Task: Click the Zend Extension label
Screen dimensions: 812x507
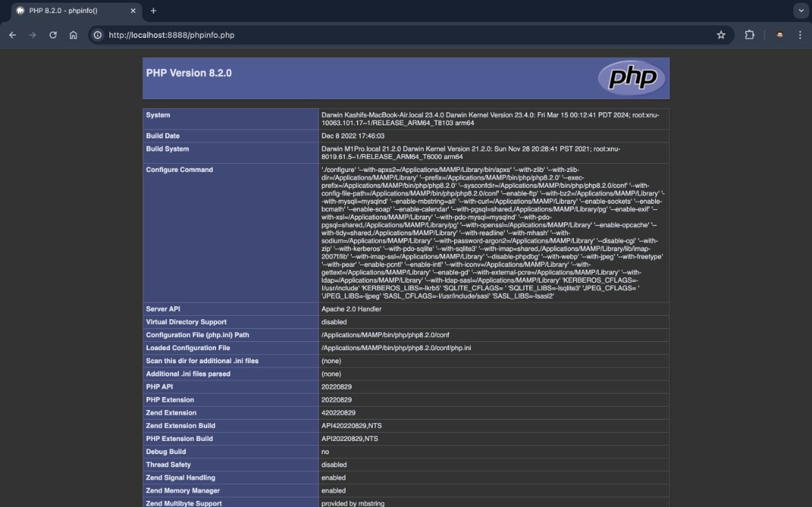Action: click(x=171, y=412)
